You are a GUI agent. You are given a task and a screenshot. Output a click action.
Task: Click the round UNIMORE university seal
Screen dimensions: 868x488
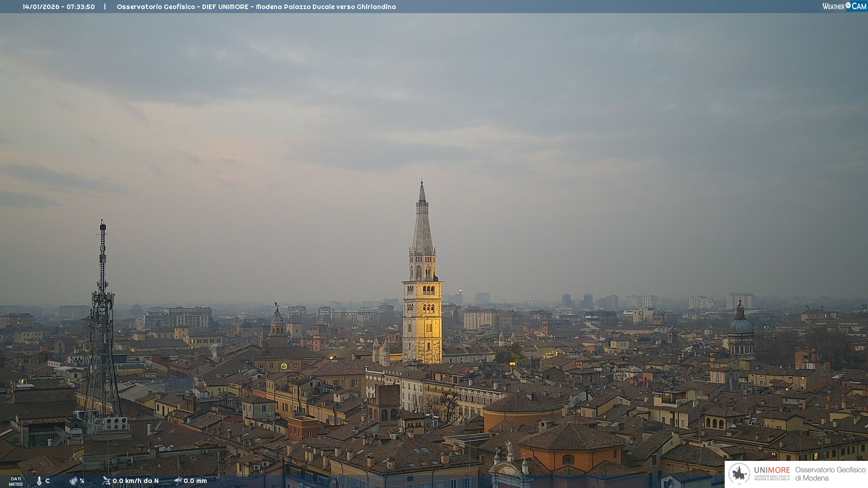pyautogui.click(x=739, y=474)
